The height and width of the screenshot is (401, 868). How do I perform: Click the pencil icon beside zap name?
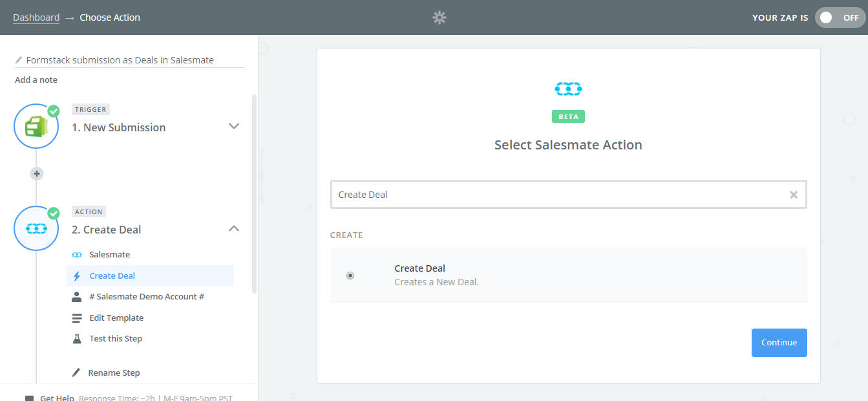[19, 60]
